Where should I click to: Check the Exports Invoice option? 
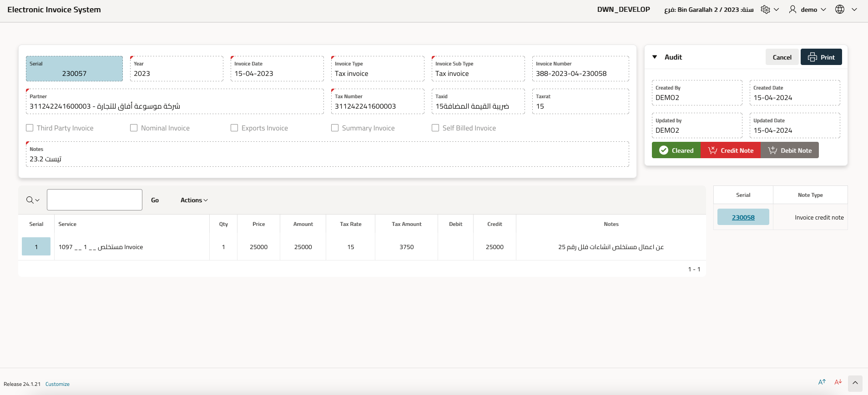click(x=234, y=128)
